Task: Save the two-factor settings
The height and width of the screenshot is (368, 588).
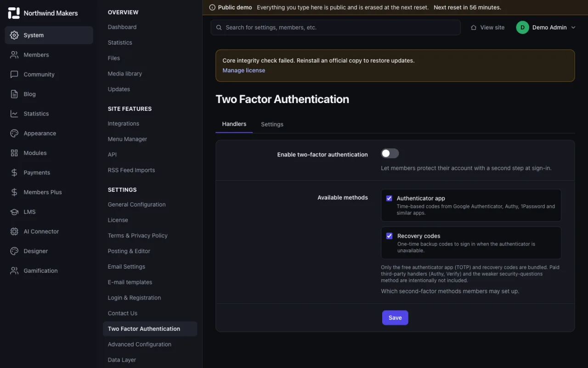Action: [x=395, y=318]
